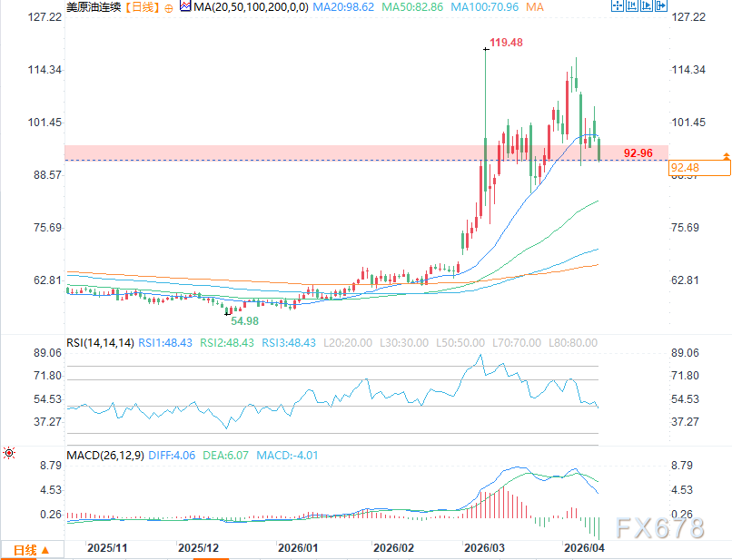Click the chart indicator icon before MA(20,50,100,200,0,0)
The width and height of the screenshot is (732, 560).
tap(185, 6)
